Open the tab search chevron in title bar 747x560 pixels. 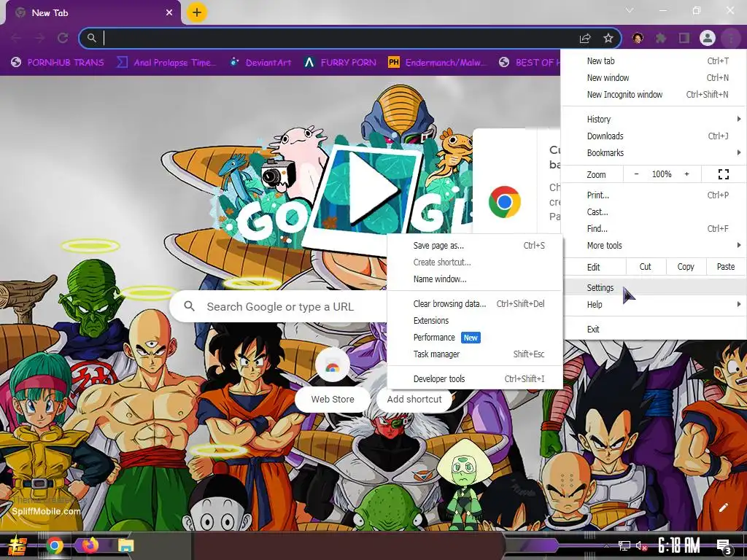pos(630,10)
